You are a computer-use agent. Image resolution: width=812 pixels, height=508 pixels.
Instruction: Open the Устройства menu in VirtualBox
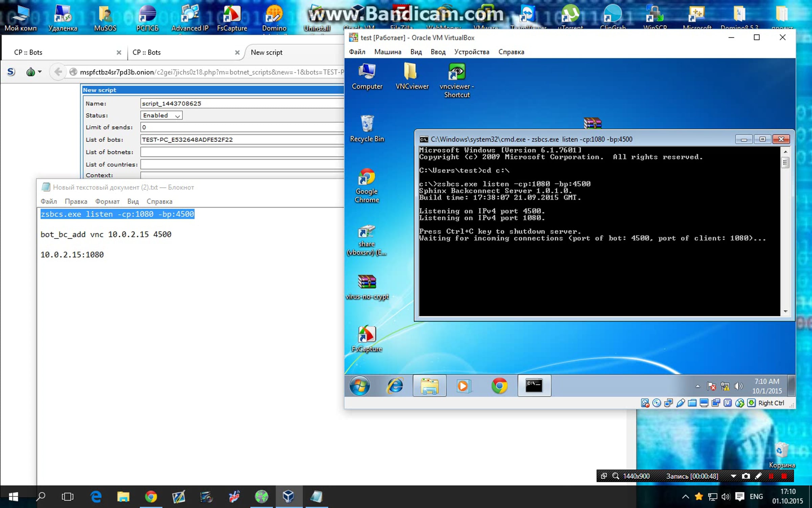[472, 52]
